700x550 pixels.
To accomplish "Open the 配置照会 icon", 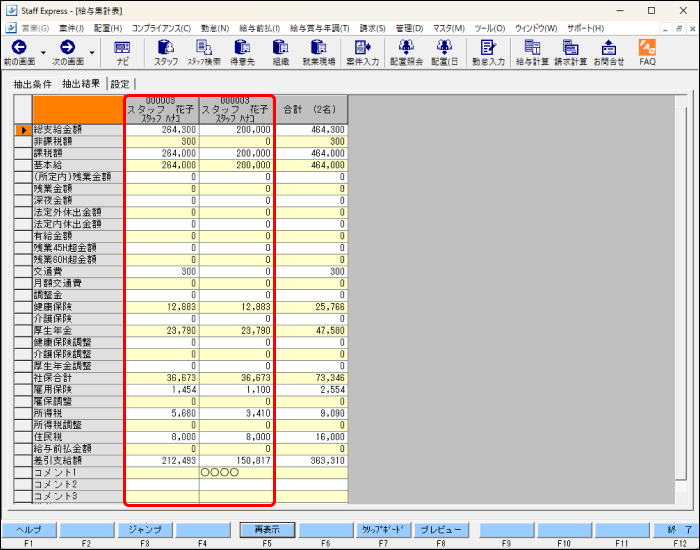I will point(406,52).
